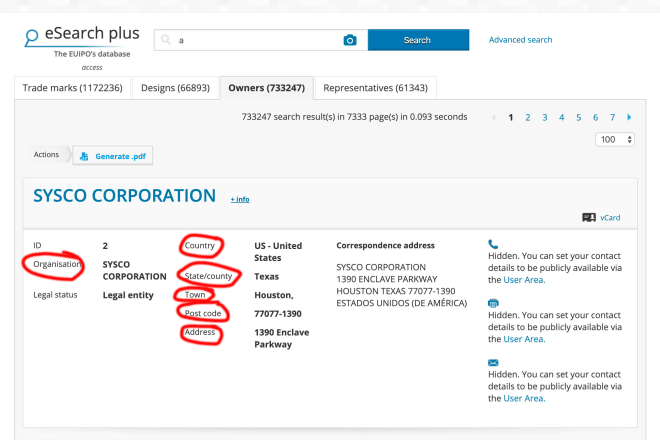Image resolution: width=660 pixels, height=440 pixels.
Task: Click the value 'Houston,'
Action: 274,295
